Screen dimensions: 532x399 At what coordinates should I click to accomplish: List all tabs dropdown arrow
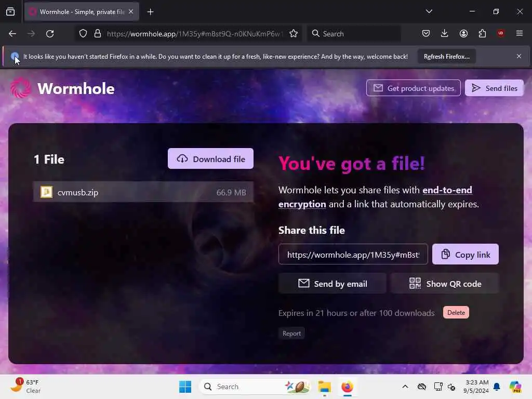pos(429,11)
